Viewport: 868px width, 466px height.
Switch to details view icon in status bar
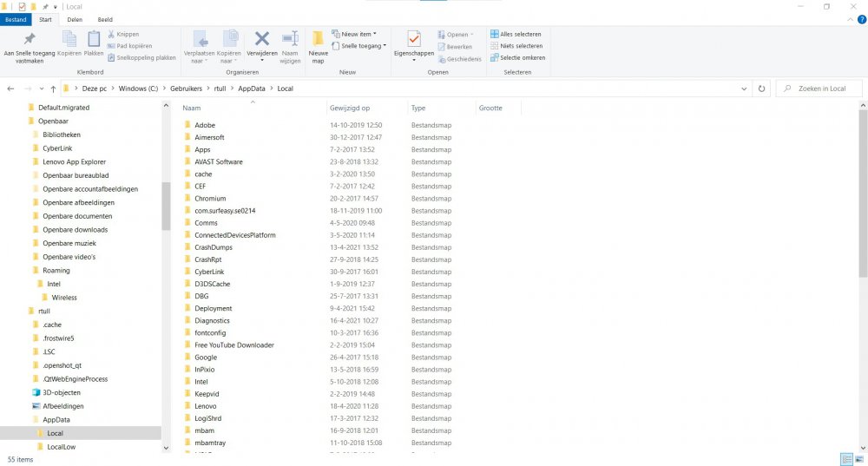(x=845, y=459)
